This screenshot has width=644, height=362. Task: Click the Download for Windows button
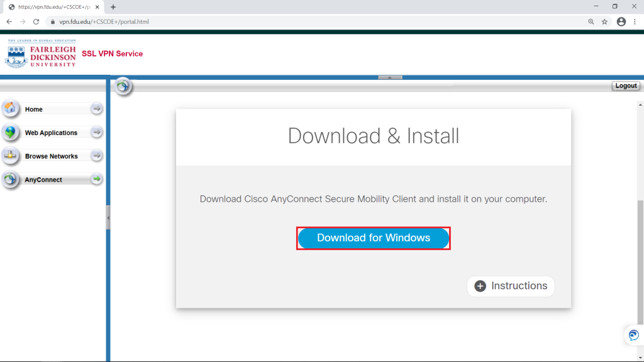(374, 238)
